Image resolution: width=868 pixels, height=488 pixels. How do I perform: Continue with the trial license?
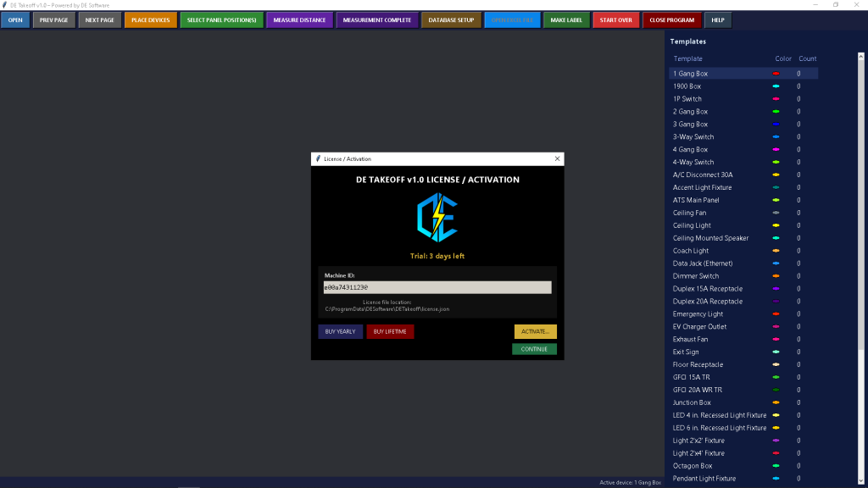pos(534,349)
